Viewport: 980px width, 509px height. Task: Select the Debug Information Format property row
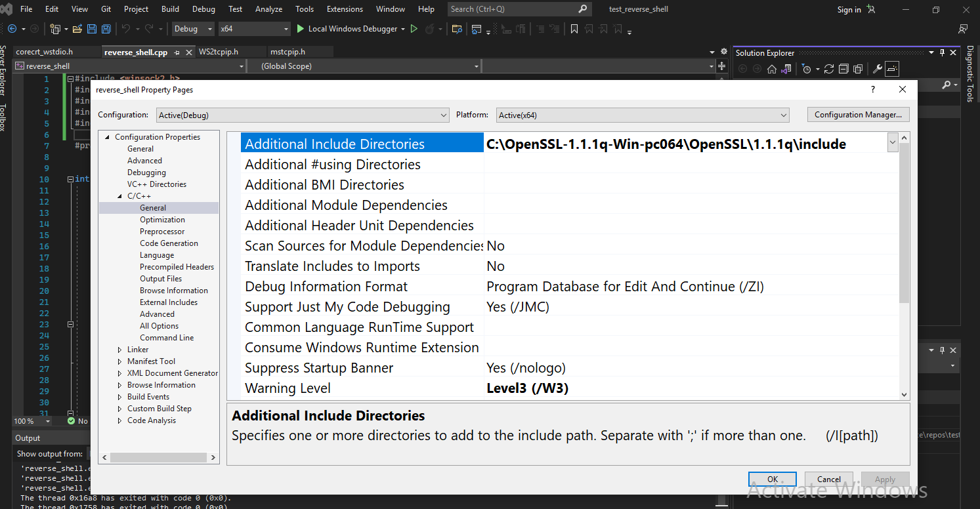pyautogui.click(x=570, y=287)
